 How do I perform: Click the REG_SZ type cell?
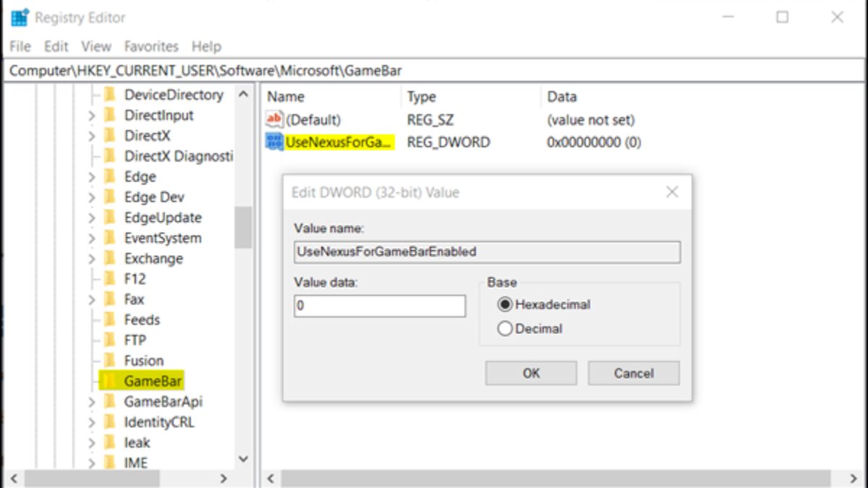(430, 120)
